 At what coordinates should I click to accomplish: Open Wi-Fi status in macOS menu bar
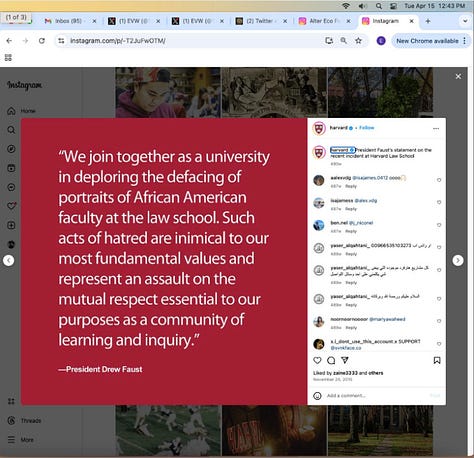(x=346, y=6)
